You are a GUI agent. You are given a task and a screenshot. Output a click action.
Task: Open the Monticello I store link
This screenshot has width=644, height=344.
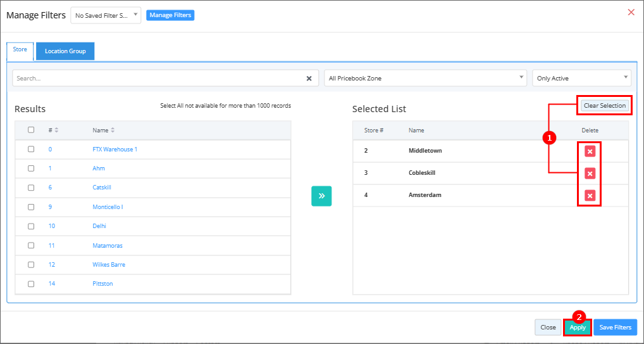pyautogui.click(x=108, y=207)
